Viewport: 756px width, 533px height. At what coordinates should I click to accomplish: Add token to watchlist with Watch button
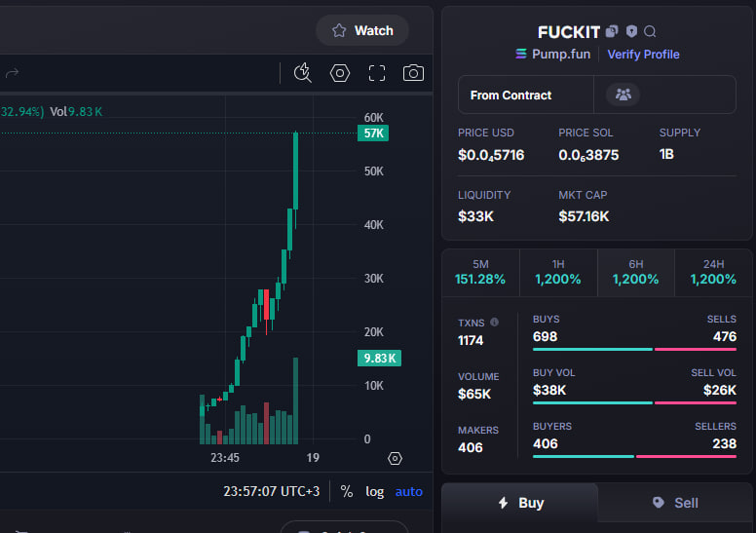(x=362, y=30)
